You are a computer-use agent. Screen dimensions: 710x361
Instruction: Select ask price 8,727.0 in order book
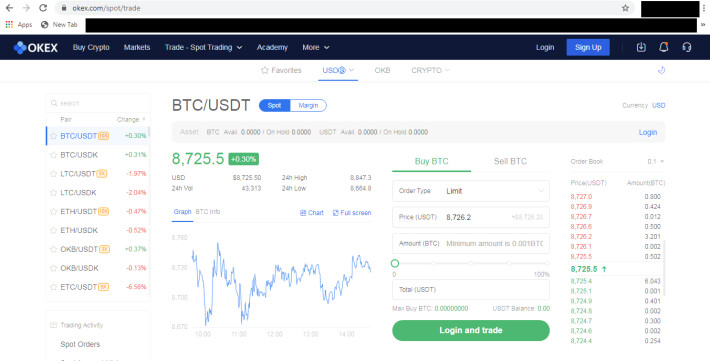tap(581, 197)
